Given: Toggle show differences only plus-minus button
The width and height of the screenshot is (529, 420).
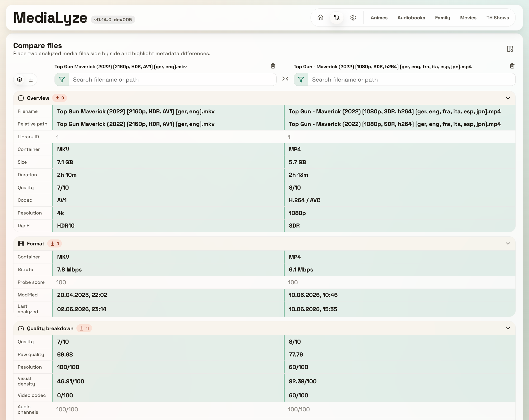Looking at the screenshot, I should click(31, 80).
